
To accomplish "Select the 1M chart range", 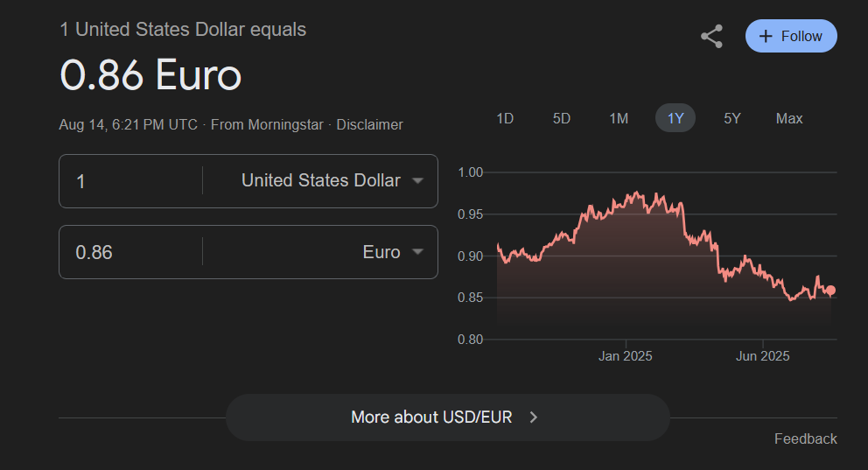I will point(619,118).
